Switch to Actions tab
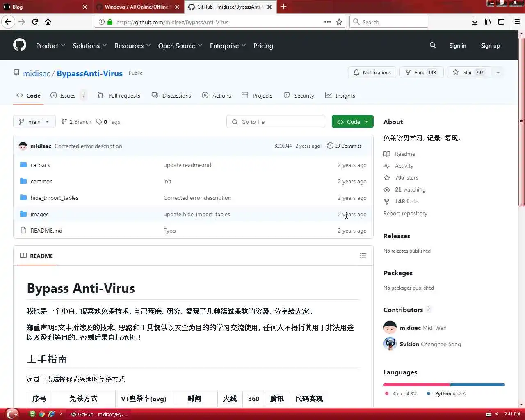The width and height of the screenshot is (525, 420). tap(217, 96)
